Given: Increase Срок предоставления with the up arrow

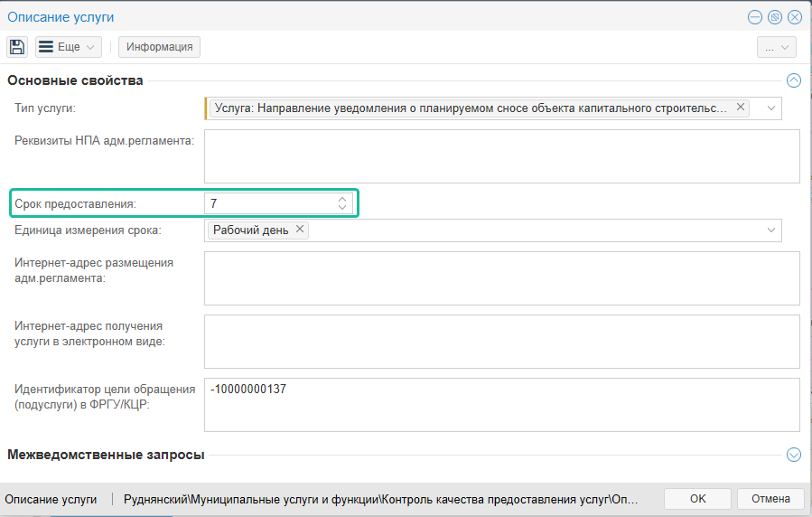Looking at the screenshot, I should coord(342,199).
